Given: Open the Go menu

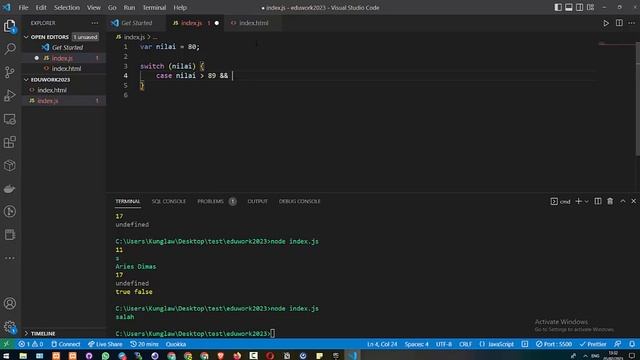Looking at the screenshot, I should click(x=112, y=7).
